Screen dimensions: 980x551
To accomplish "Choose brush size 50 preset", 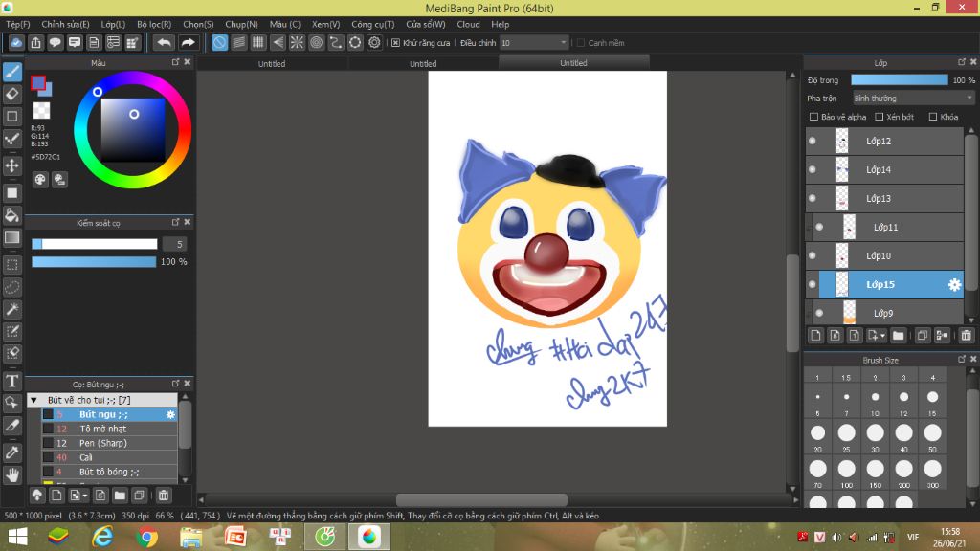I will [932, 433].
